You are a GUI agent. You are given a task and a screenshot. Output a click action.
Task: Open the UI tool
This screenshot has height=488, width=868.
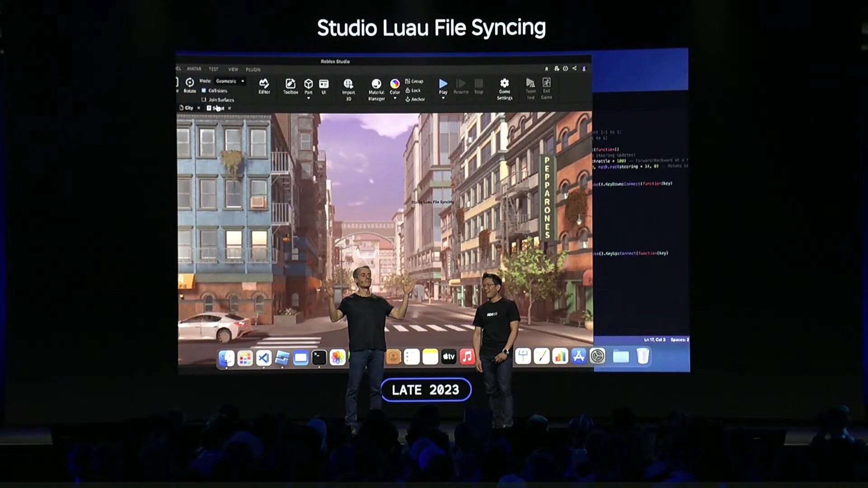(324, 86)
